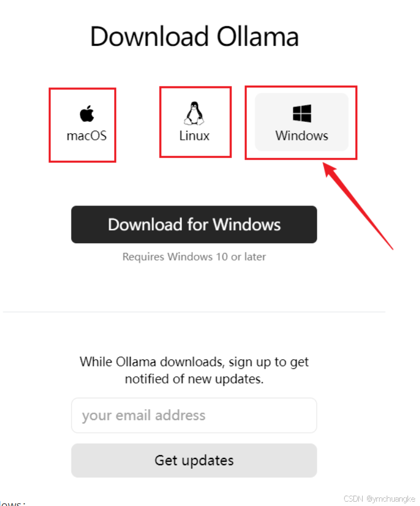Click the Download Ollama heading

tap(194, 37)
